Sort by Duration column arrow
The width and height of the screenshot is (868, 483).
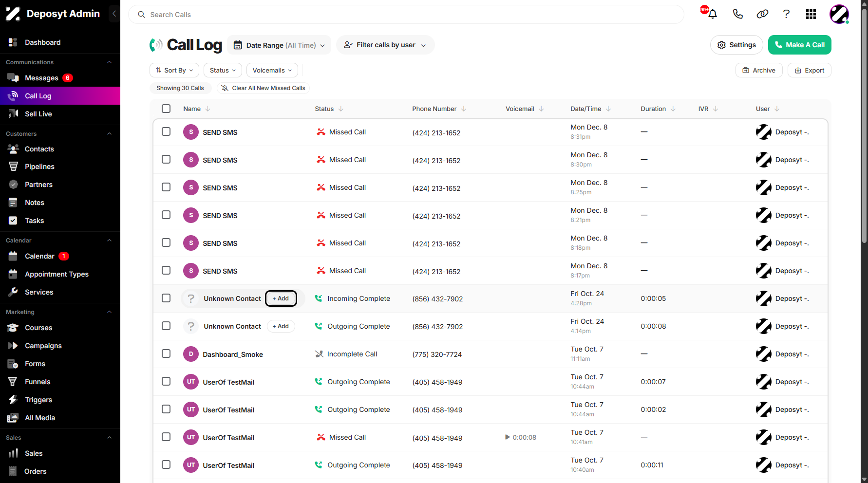tap(673, 109)
